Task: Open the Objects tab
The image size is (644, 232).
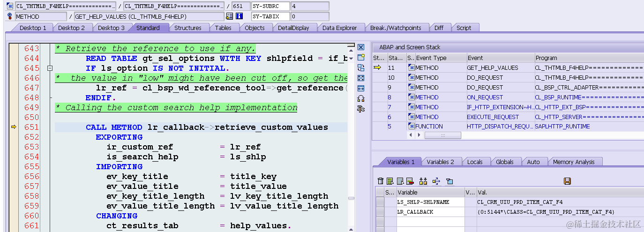Action: coord(255,28)
